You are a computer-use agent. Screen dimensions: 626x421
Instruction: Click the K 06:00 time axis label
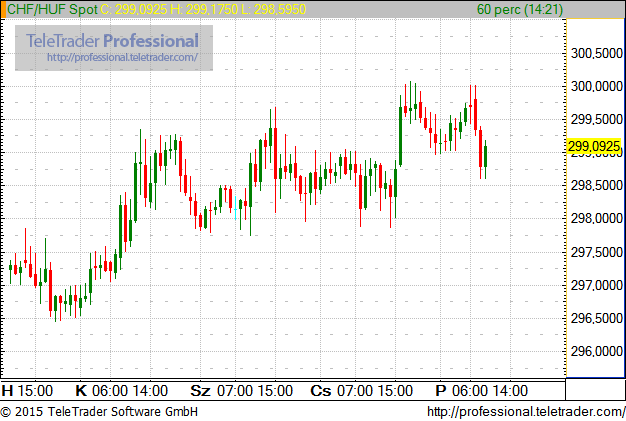104,391
